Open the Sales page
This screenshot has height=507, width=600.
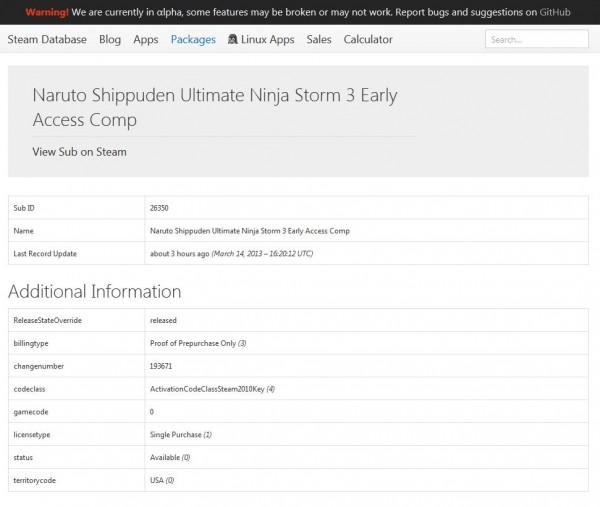pos(319,39)
